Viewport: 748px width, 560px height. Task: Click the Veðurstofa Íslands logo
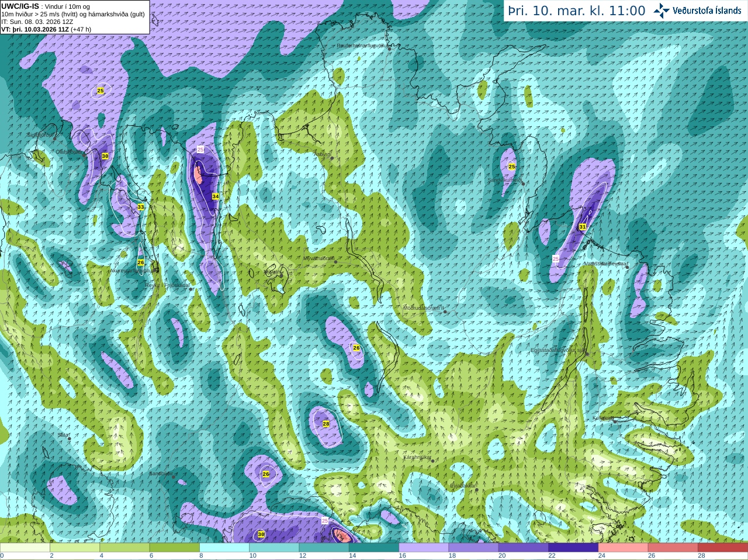[x=698, y=11]
